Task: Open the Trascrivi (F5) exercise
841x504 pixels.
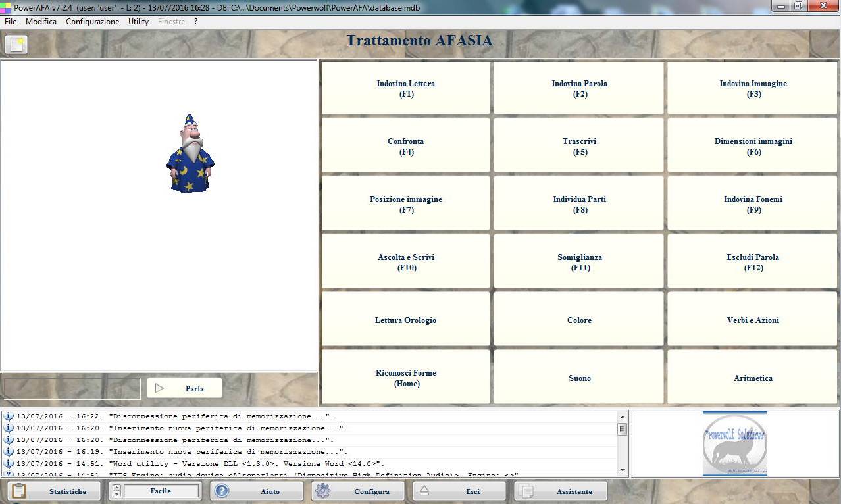Action: [579, 146]
